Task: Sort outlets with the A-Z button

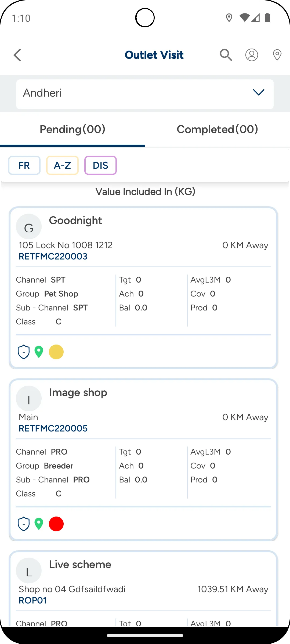Action: click(x=62, y=165)
